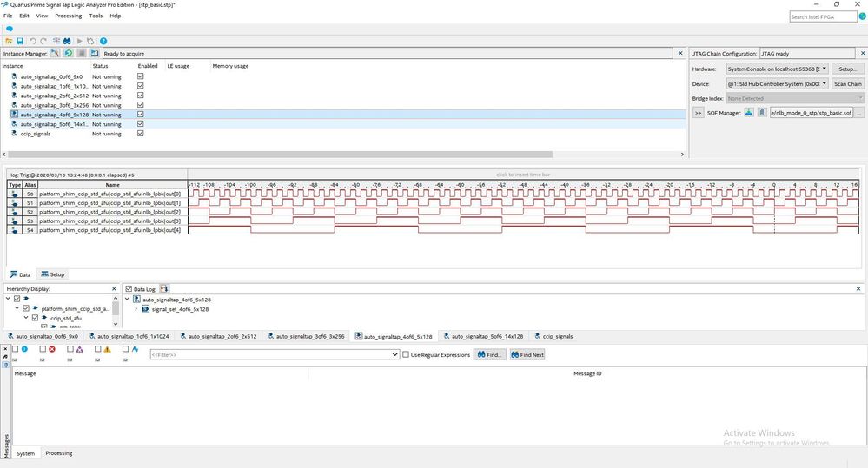868x468 pixels.
Task: Click the Run Analysis icon in Instance Manager
Action: pyautogui.click(x=55, y=53)
